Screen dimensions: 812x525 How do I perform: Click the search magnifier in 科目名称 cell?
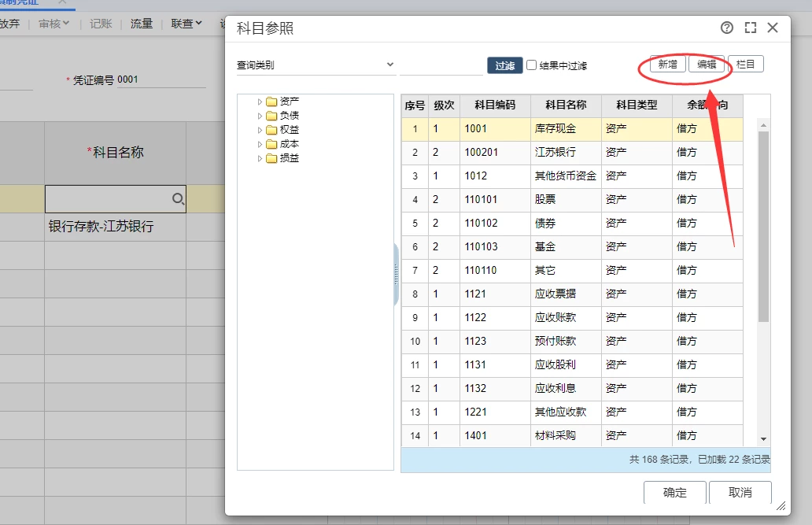click(x=178, y=199)
